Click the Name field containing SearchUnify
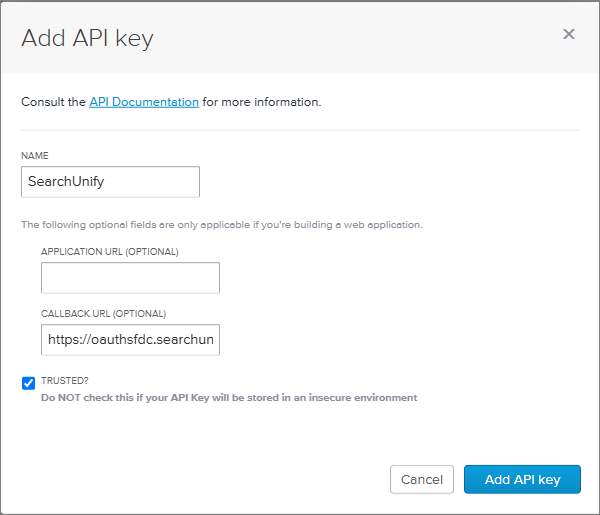The width and height of the screenshot is (600, 515). point(110,182)
